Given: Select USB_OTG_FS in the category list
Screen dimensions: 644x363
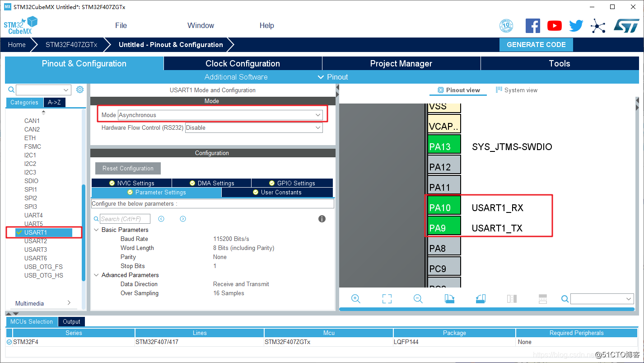Looking at the screenshot, I should tap(43, 267).
